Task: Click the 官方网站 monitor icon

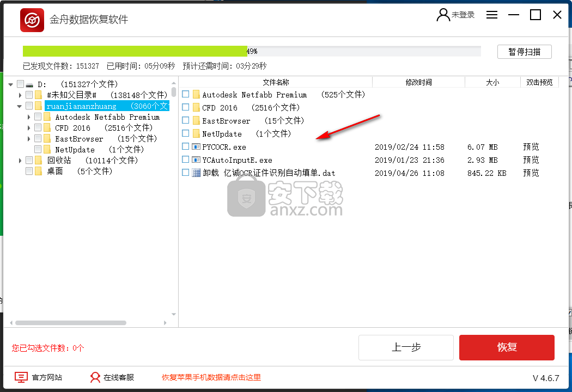Action: tap(21, 377)
